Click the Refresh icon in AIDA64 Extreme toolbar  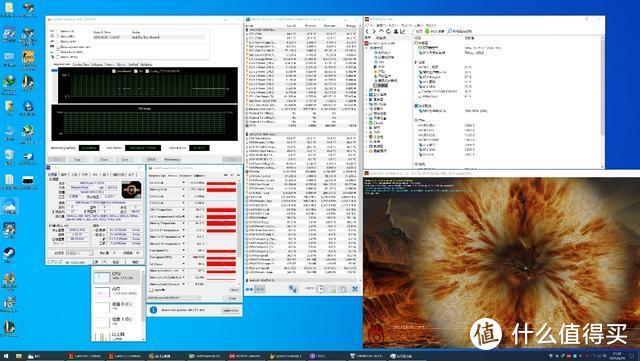(x=388, y=31)
